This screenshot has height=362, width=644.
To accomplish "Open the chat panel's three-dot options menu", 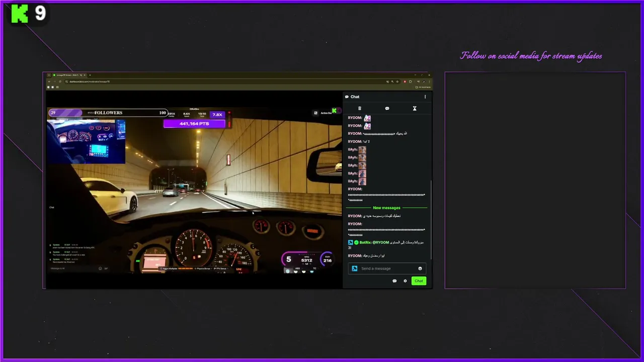I will click(425, 97).
